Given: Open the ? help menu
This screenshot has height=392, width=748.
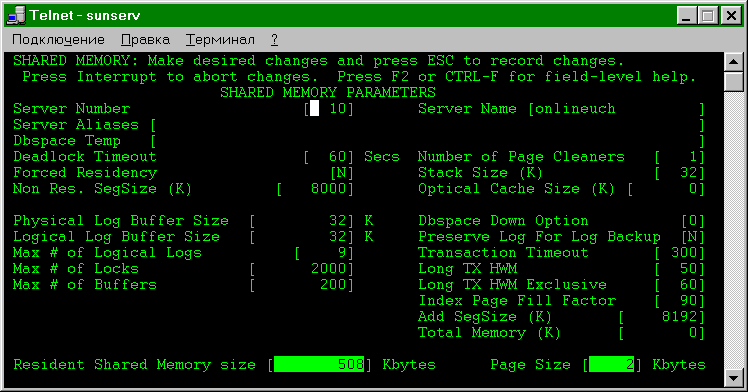Looking at the screenshot, I should (274, 40).
